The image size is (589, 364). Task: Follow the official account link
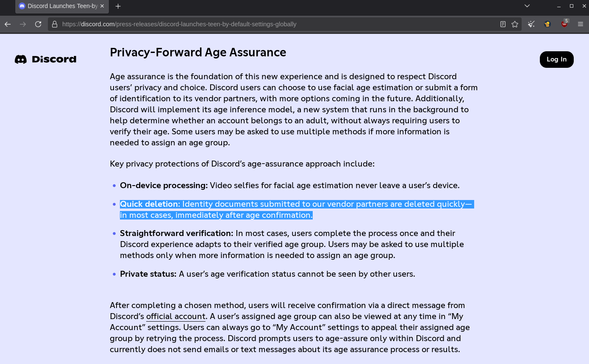pos(176,317)
